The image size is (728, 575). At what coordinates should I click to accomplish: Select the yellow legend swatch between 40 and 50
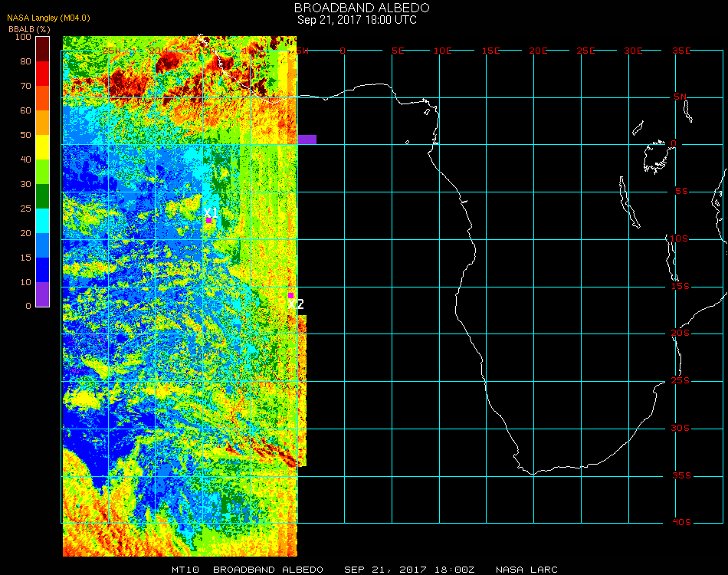coord(43,146)
